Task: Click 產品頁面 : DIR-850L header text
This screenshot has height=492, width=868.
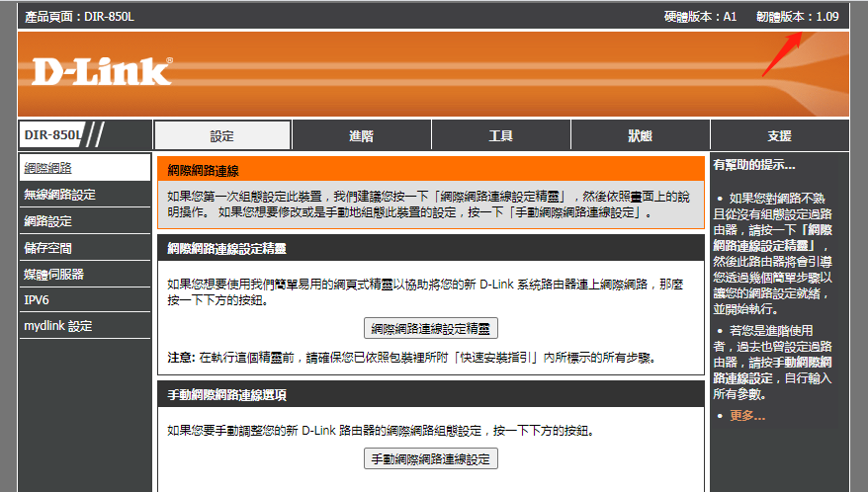Action: tap(79, 17)
